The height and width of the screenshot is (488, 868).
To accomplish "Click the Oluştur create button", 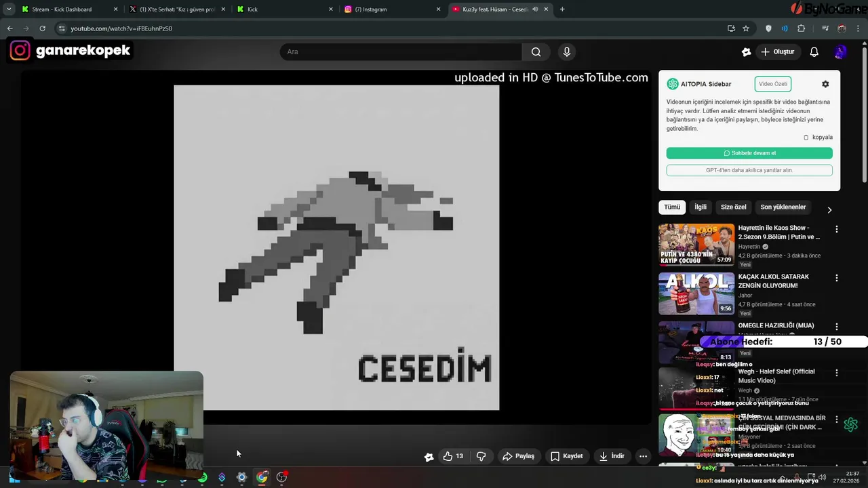I will coord(778,52).
